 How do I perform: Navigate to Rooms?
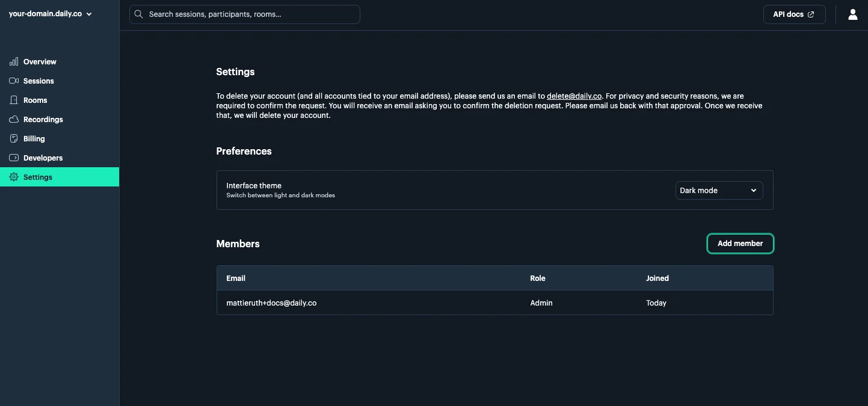(60, 100)
